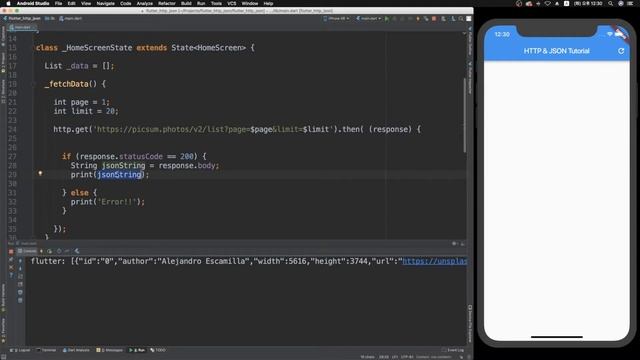Viewport: 640px width, 360px height.
Task: Click the red stop icon in Run panel
Action: 11,251
